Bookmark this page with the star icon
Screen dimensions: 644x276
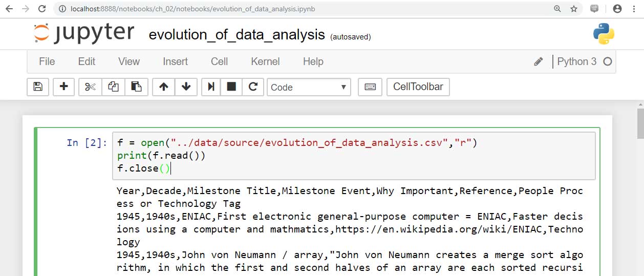click(x=574, y=9)
